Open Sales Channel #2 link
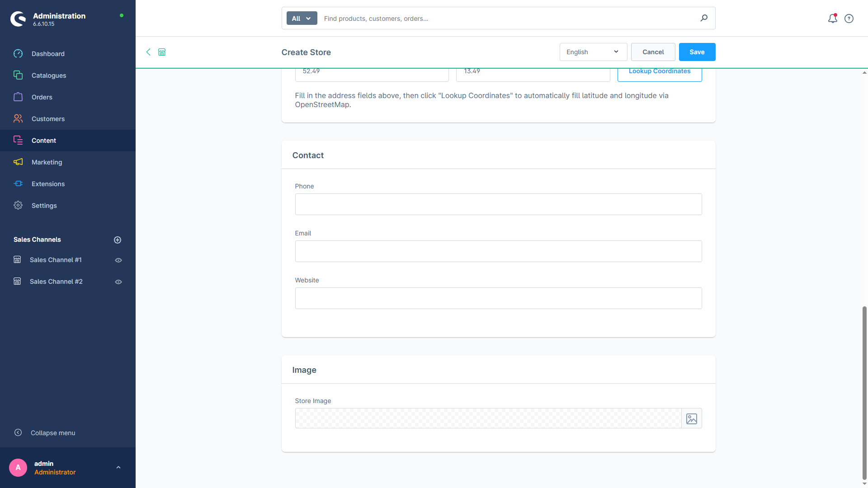Screen dimensions: 868x488 [56, 282]
